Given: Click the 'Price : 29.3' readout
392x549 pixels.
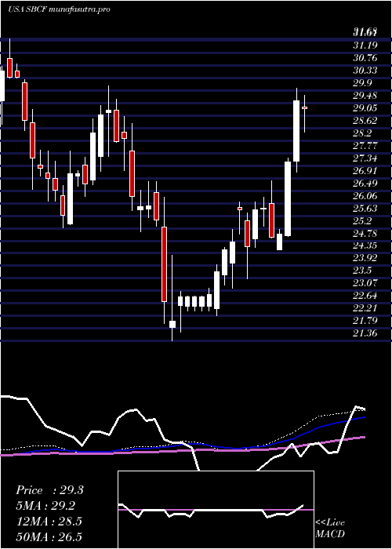Looking at the screenshot, I should pyautogui.click(x=49, y=490).
